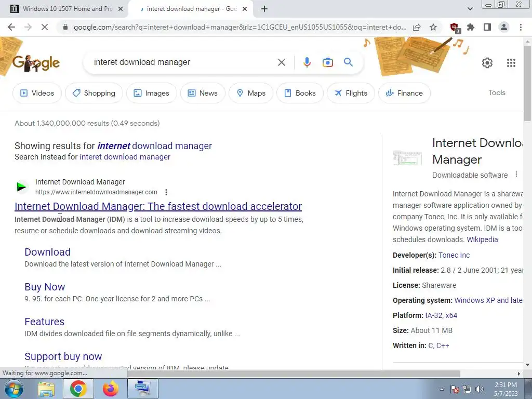Filter results by Finance
This screenshot has height=399, width=532.
[404, 93]
